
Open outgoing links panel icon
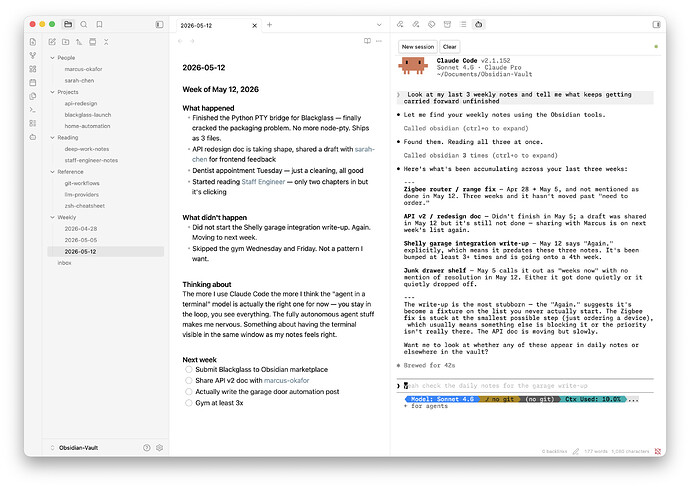(416, 24)
